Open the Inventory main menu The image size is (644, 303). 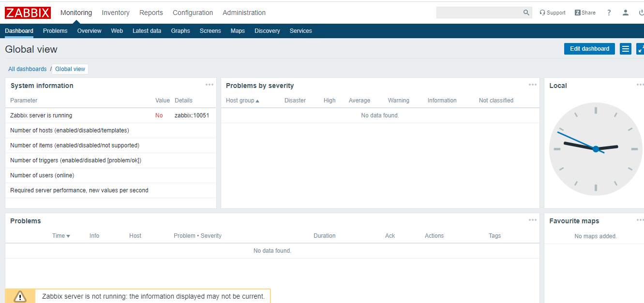coord(116,13)
